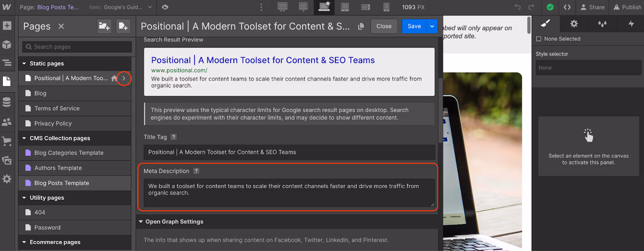This screenshot has height=251, width=644.
Task: Open the Webflow logo menu
Action: pyautogui.click(x=7, y=7)
